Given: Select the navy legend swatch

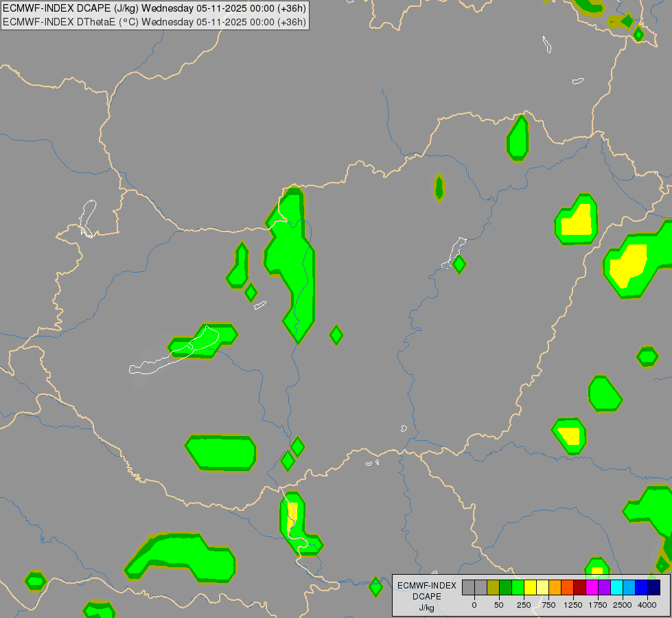Looking at the screenshot, I should [x=654, y=587].
